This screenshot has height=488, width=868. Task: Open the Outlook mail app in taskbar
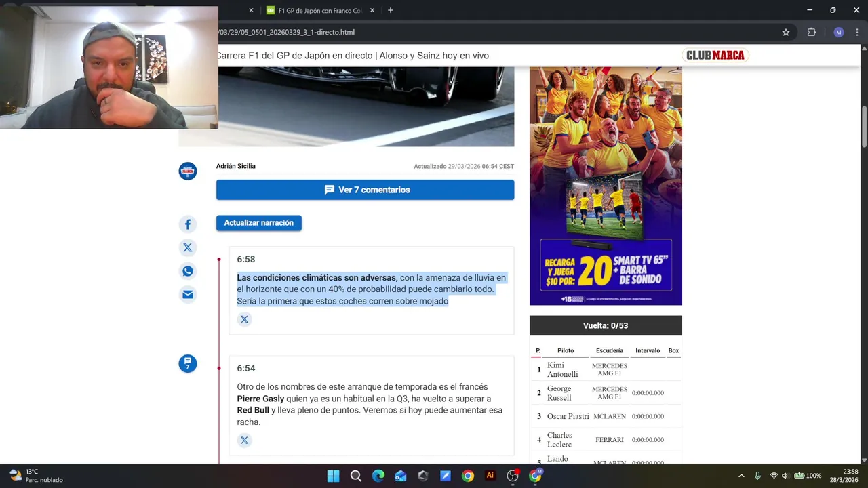[x=401, y=476]
